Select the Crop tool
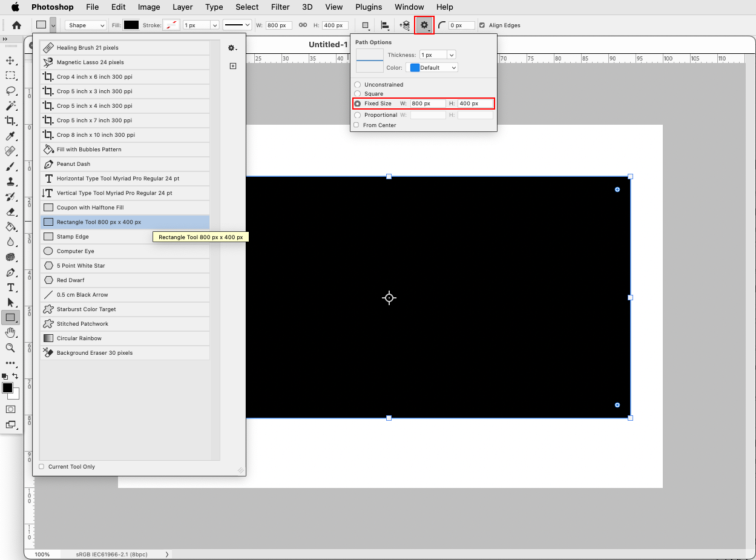Viewport: 756px width, 560px height. click(10, 121)
